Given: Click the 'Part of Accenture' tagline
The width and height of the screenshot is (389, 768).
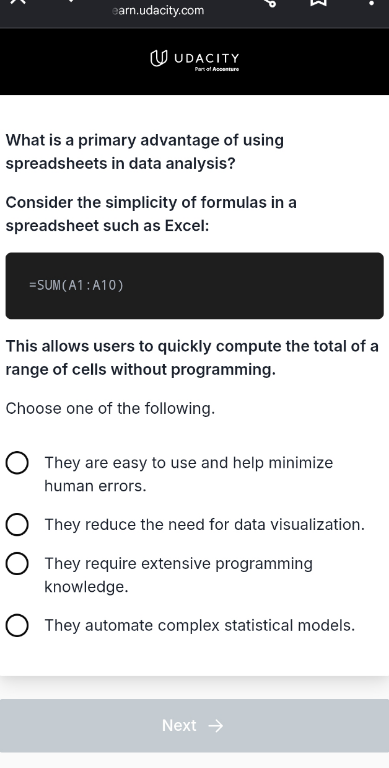Looking at the screenshot, I should pos(217,70).
